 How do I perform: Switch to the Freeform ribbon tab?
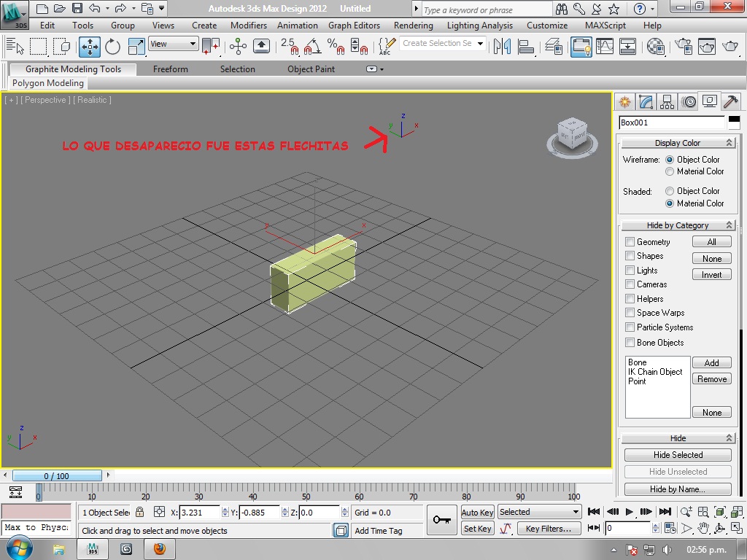click(171, 69)
